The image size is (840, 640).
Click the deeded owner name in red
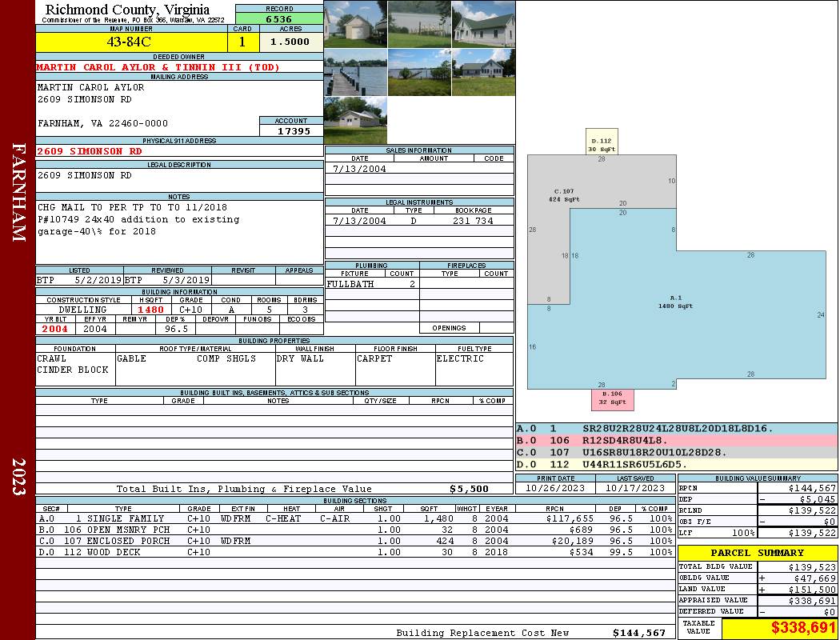click(158, 67)
